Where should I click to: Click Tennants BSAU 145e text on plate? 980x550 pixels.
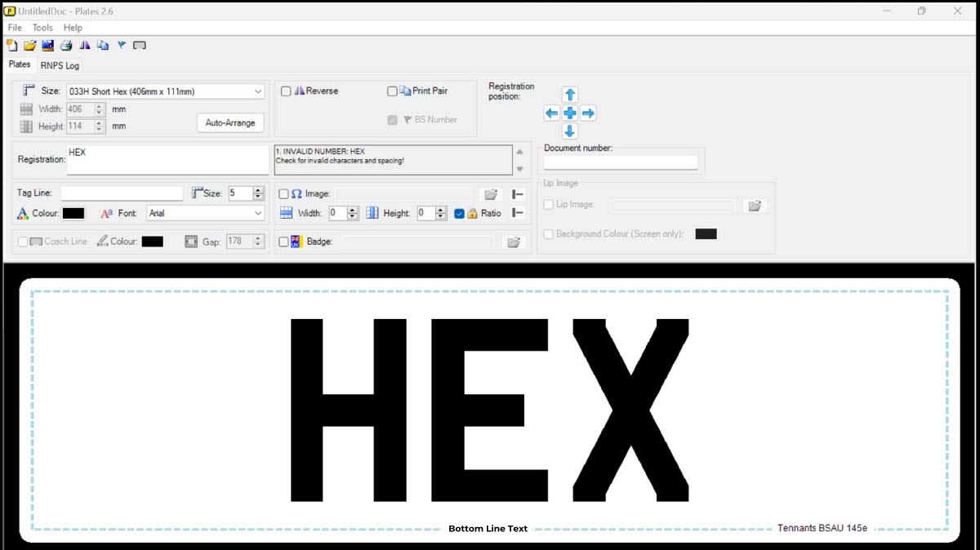[822, 529]
